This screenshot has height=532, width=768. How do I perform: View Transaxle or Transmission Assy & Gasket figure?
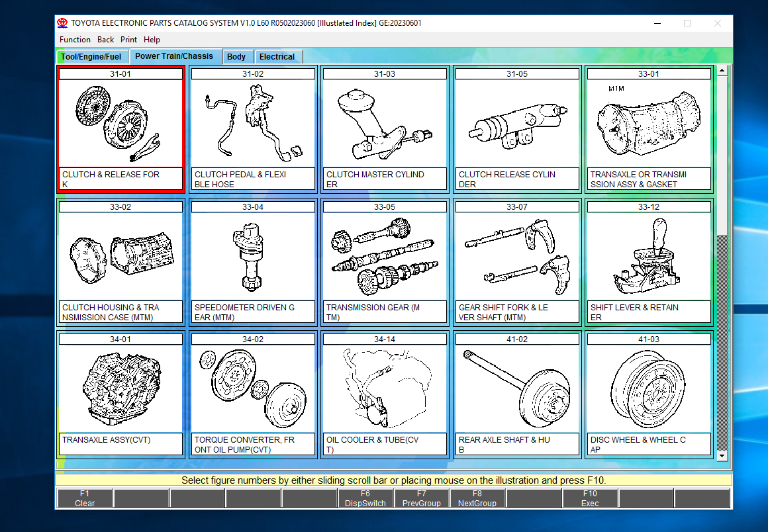click(648, 122)
